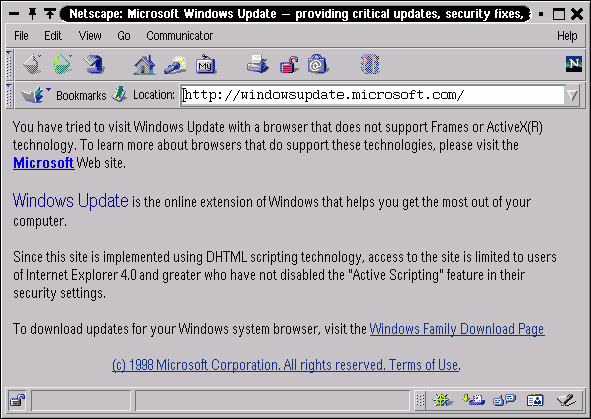Reload the page with the Reload icon
The height and width of the screenshot is (419, 591).
(x=94, y=64)
